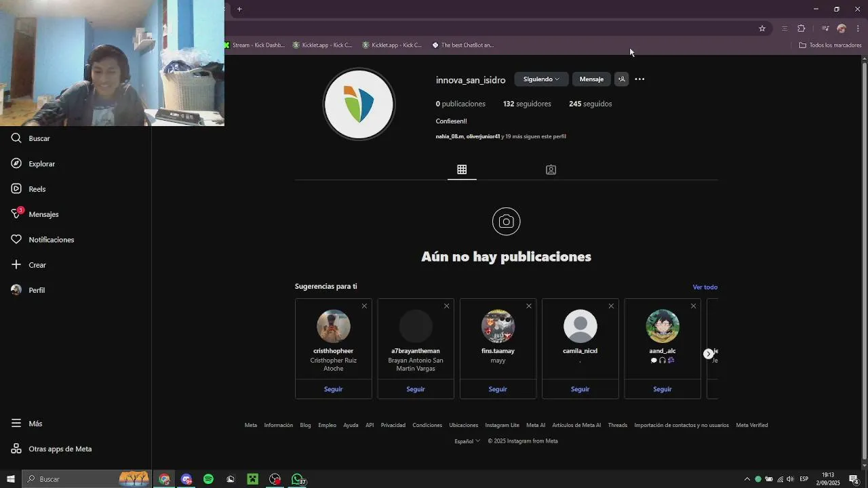Follow camila_nicxl with Seguir
The image size is (868, 488).
[580, 389]
